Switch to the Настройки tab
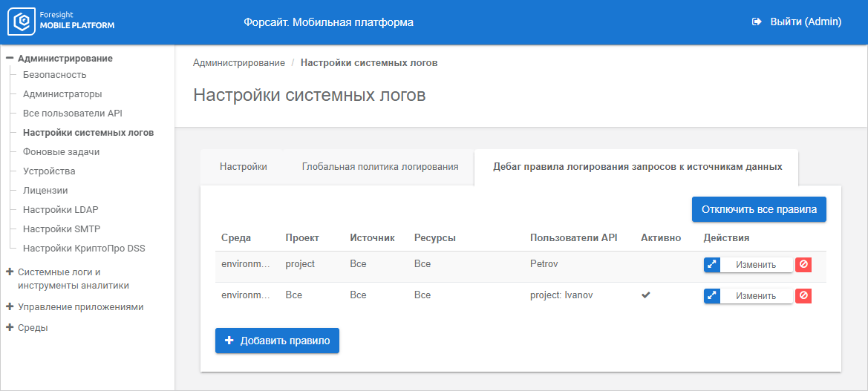The width and height of the screenshot is (868, 391). click(x=243, y=167)
